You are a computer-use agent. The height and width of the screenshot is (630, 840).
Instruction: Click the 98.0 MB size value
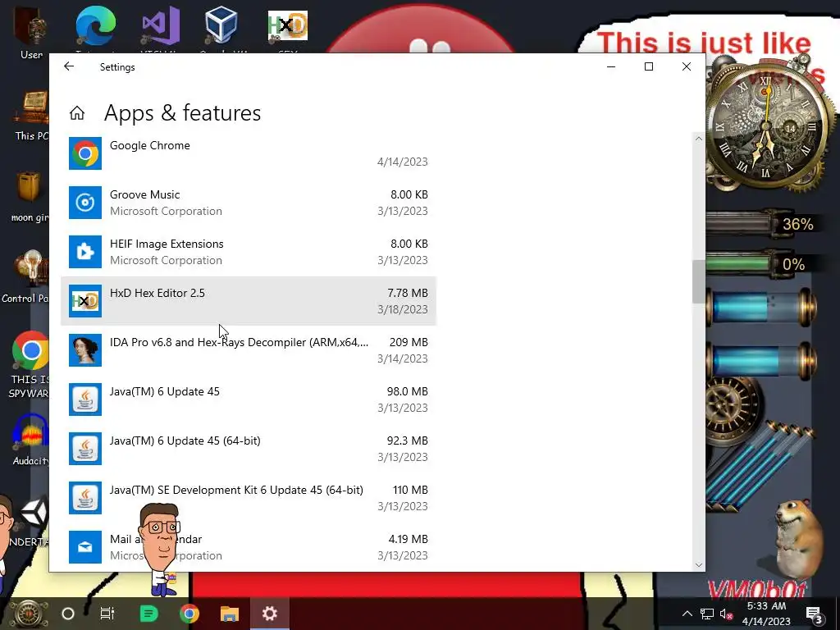407,391
